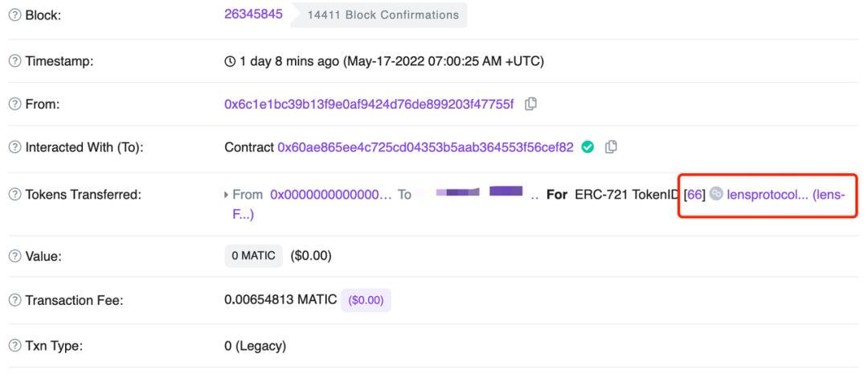Click help icon beside Transaction Fee
Screen dimensions: 868x383
[x=15, y=300]
